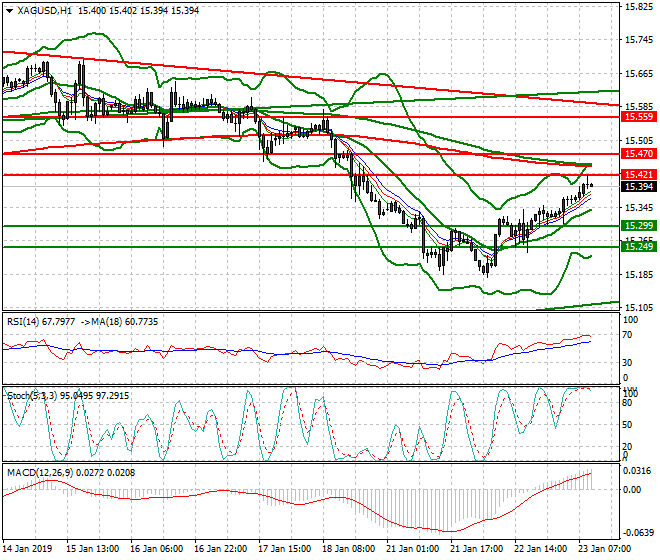Click the RSI scale value 70
The width and height of the screenshot is (660, 560).
click(627, 335)
